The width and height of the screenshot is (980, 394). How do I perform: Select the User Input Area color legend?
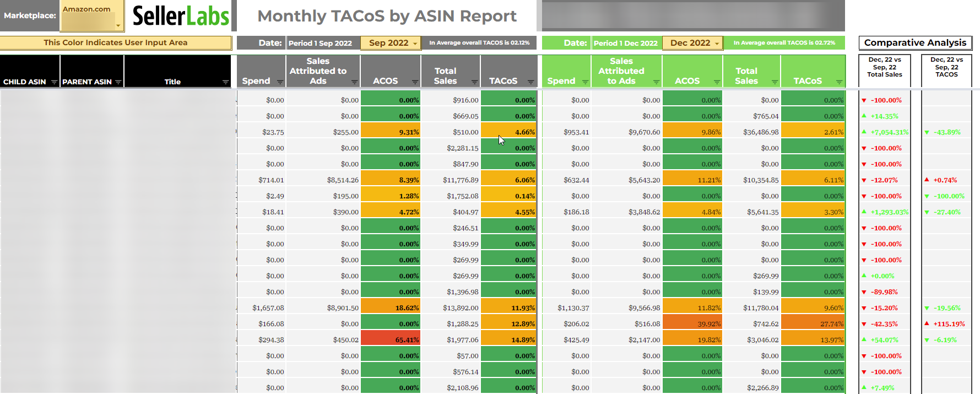tap(116, 43)
